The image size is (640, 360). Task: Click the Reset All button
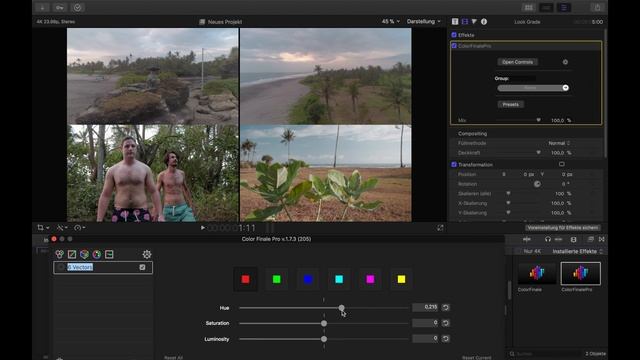(173, 358)
